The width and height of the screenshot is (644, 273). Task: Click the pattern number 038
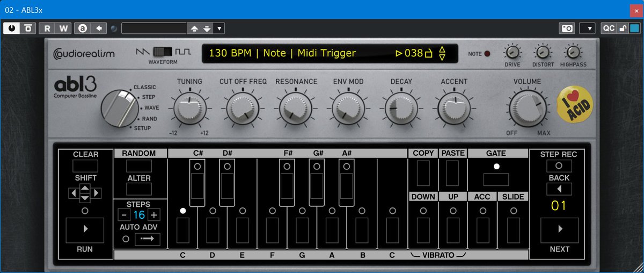414,53
